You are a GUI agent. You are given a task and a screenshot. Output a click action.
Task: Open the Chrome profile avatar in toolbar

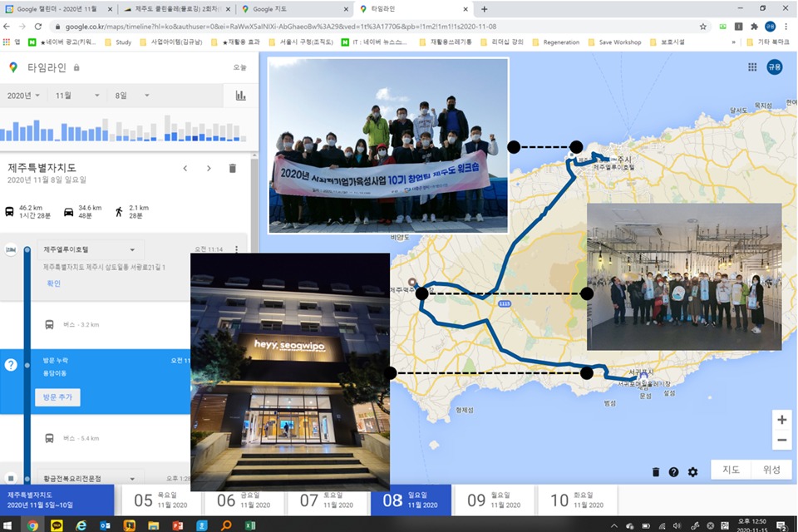[770, 27]
